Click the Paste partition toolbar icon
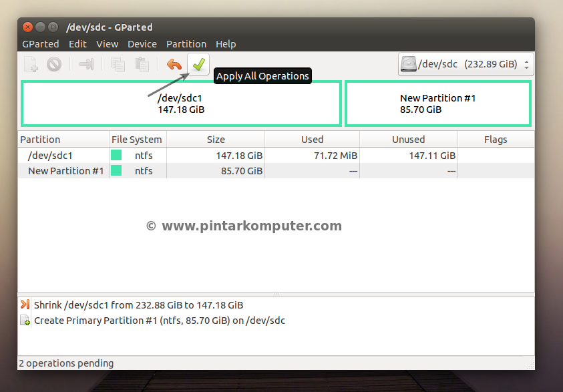This screenshot has width=563, height=392. (142, 64)
